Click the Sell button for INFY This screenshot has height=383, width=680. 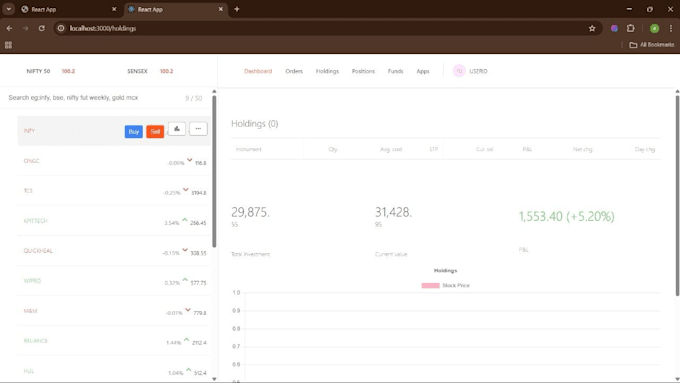155,131
